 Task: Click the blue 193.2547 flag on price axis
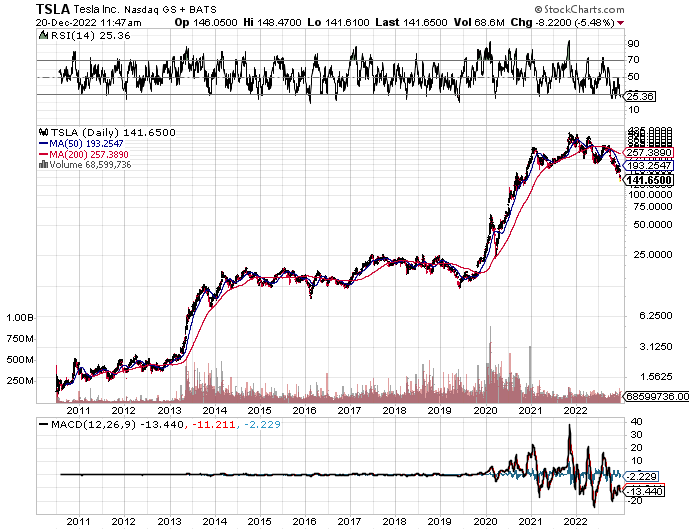pos(649,165)
